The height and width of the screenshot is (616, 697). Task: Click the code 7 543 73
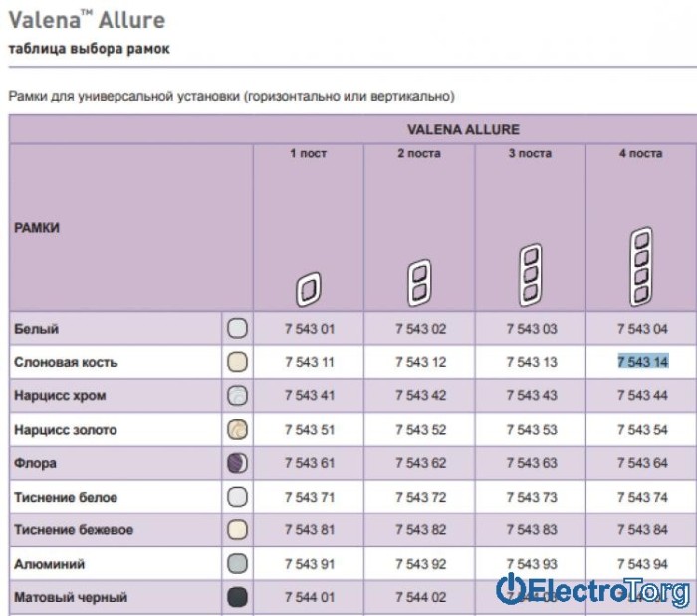click(x=532, y=497)
